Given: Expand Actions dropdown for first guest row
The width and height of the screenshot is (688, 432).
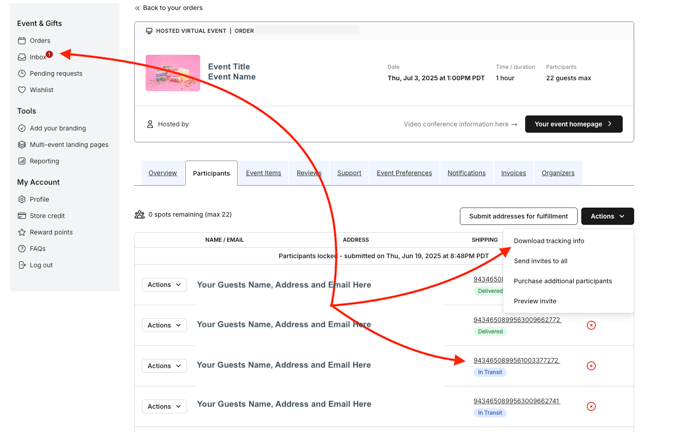Looking at the screenshot, I should (164, 285).
